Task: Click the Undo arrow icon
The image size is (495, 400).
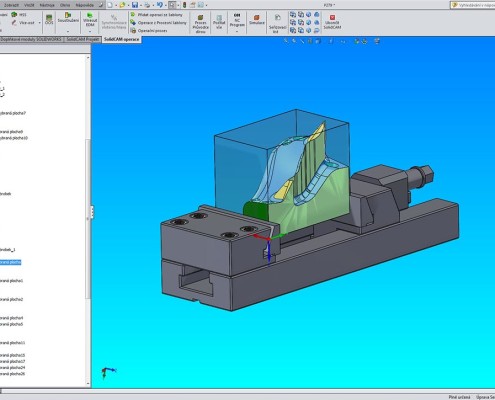Action: pos(159,5)
